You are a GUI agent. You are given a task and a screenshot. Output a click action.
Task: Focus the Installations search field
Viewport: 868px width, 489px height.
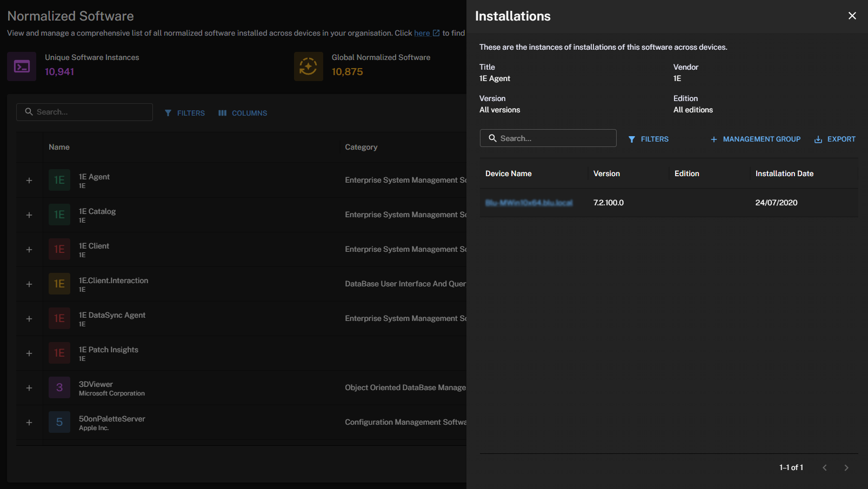click(548, 138)
